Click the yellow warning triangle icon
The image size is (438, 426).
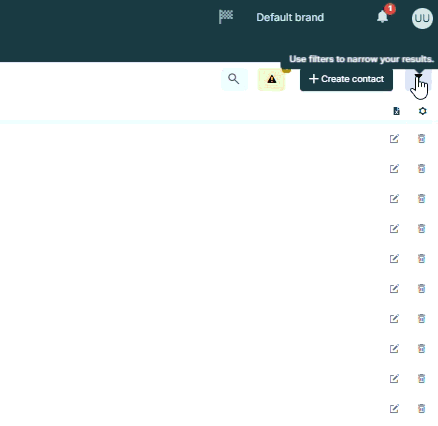(272, 79)
